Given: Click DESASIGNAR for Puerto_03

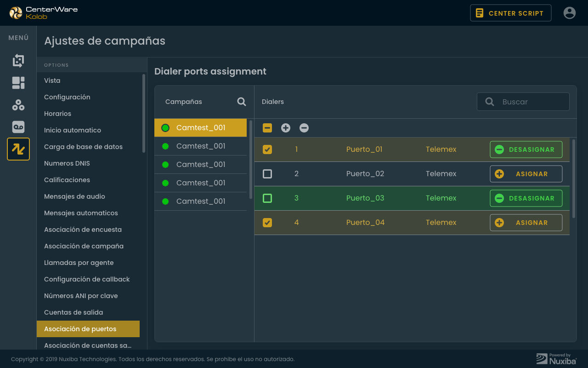Looking at the screenshot, I should pos(526,198).
